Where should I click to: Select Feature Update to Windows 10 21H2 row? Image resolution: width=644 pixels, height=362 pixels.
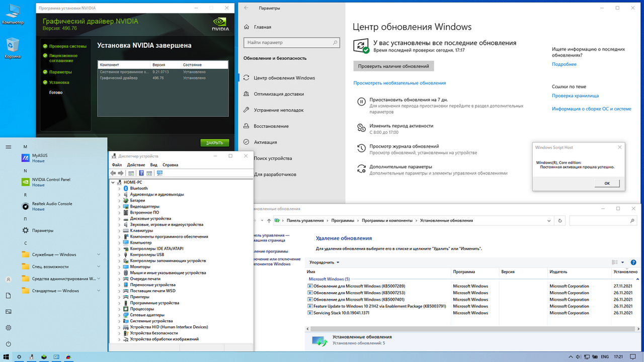(473, 306)
